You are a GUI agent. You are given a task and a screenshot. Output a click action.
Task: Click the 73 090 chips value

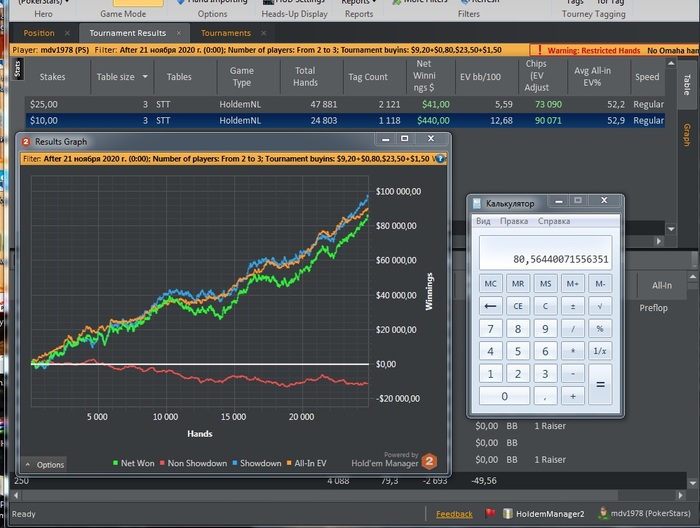548,104
